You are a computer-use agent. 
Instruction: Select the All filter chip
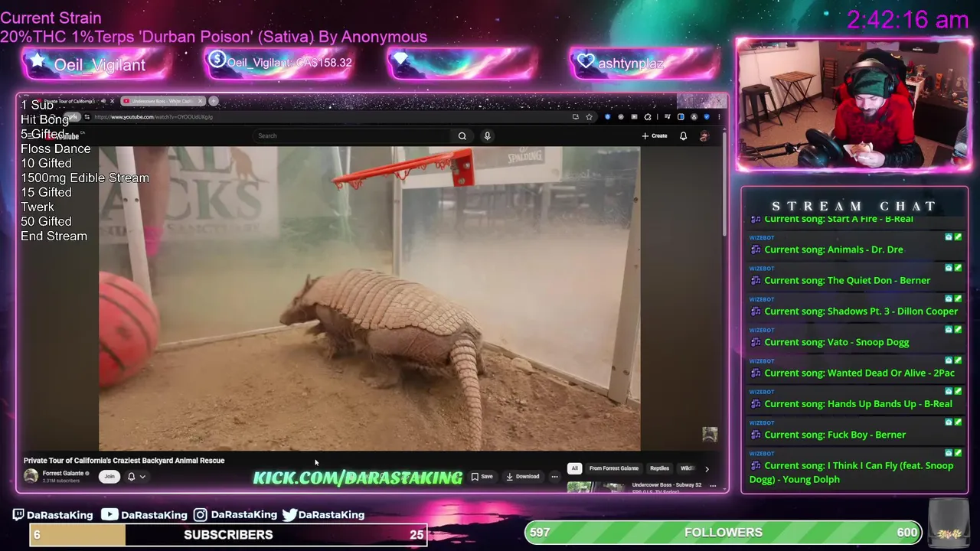coord(574,468)
